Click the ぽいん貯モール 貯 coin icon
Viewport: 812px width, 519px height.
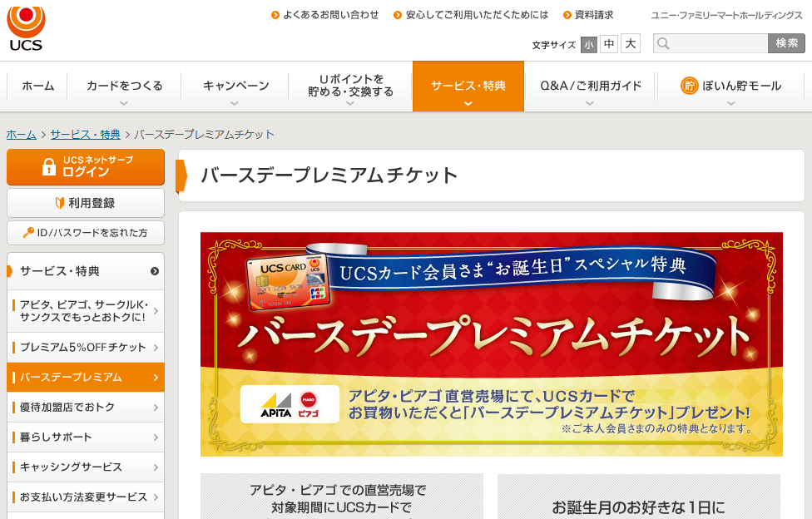(689, 86)
